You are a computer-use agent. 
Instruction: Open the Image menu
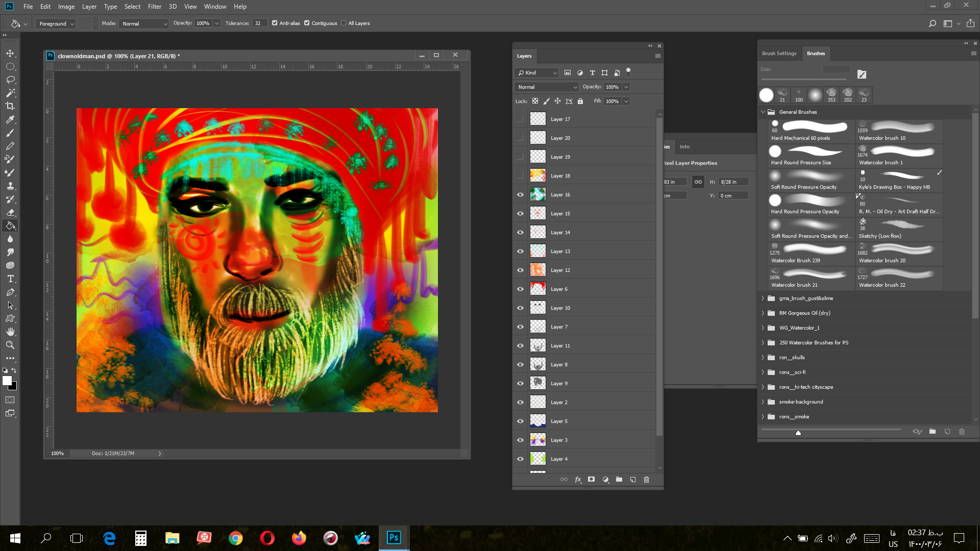66,7
